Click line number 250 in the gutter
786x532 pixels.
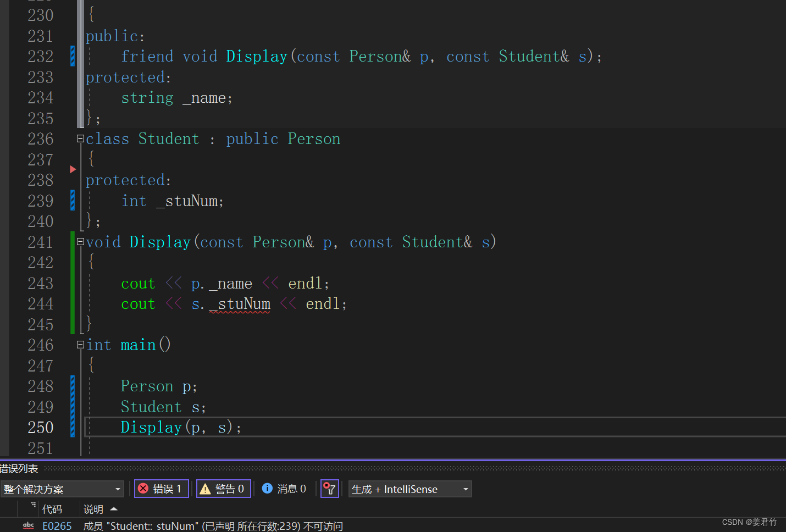click(41, 428)
